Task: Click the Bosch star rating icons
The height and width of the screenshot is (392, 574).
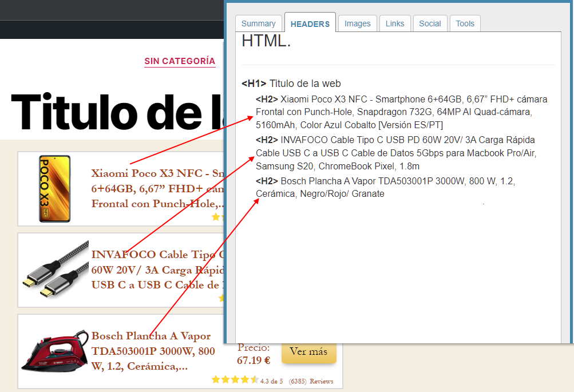Action: coord(235,379)
